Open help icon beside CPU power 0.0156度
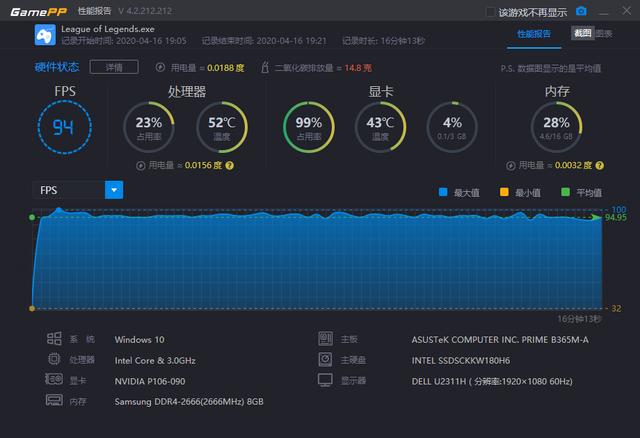 [x=230, y=165]
